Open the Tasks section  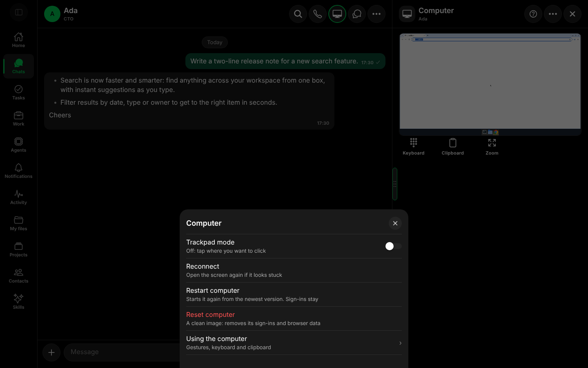18,92
